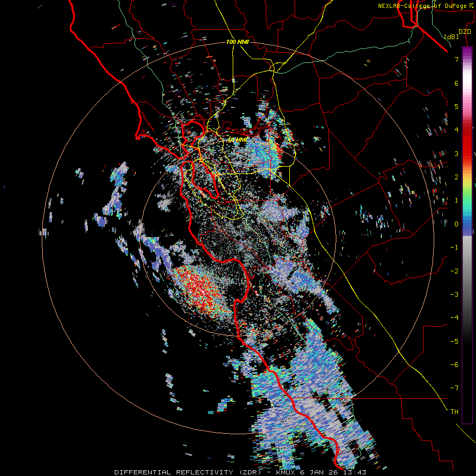Click the 50 NMI range ring label

coord(237,140)
